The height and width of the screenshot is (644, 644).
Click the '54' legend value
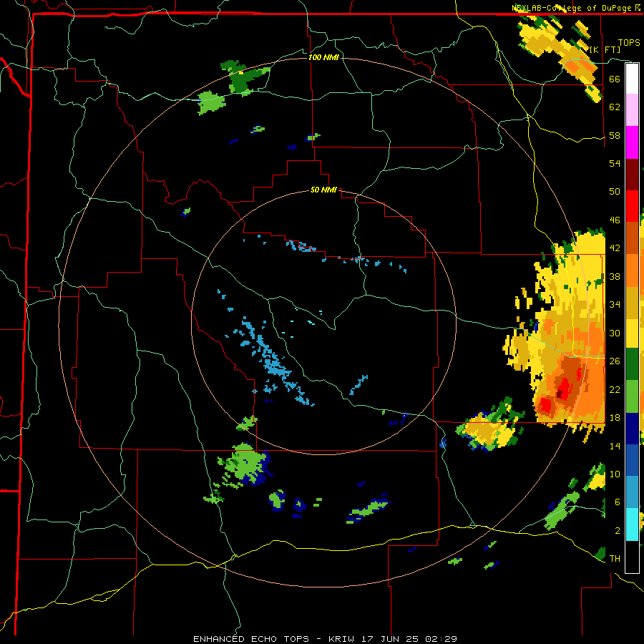[615, 163]
